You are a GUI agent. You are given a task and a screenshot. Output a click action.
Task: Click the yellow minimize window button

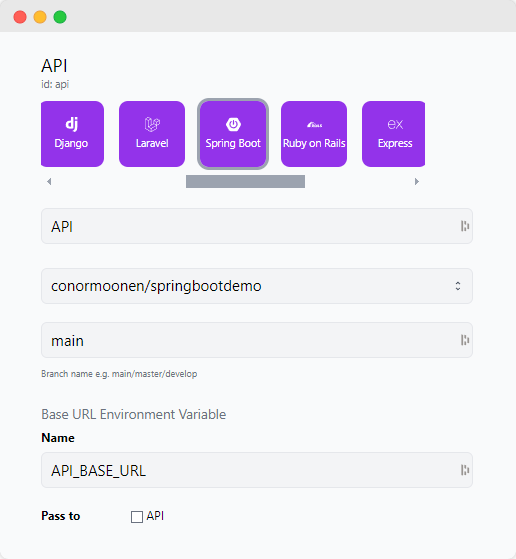pos(40,17)
